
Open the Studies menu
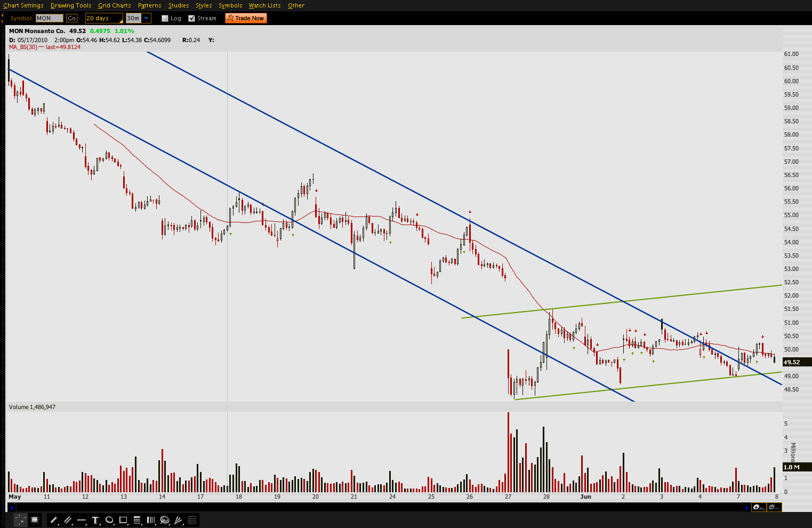click(x=179, y=5)
